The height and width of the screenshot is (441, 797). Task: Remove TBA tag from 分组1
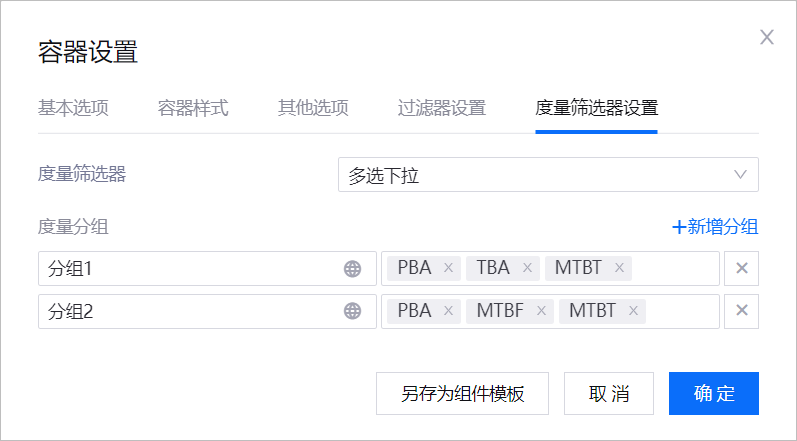(526, 268)
